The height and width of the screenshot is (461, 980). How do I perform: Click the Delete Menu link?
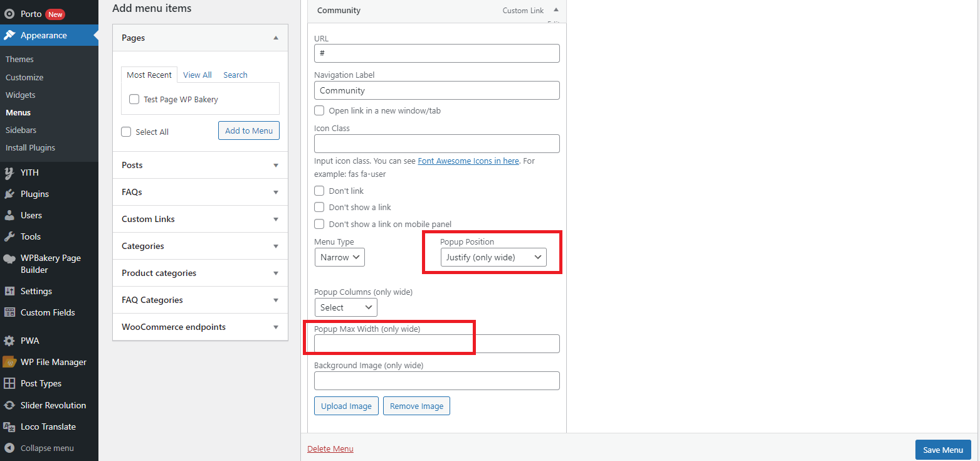point(330,448)
